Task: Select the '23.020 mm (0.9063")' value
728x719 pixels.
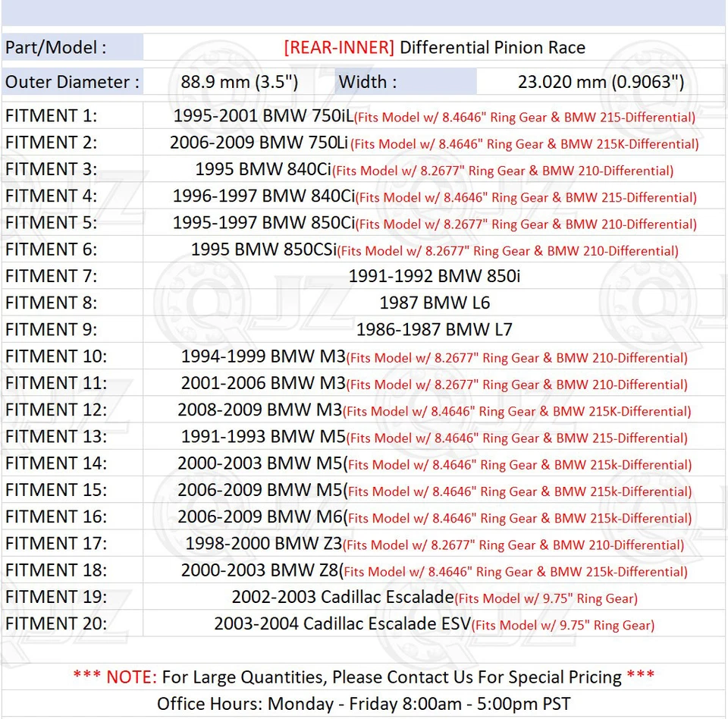Action: click(601, 82)
